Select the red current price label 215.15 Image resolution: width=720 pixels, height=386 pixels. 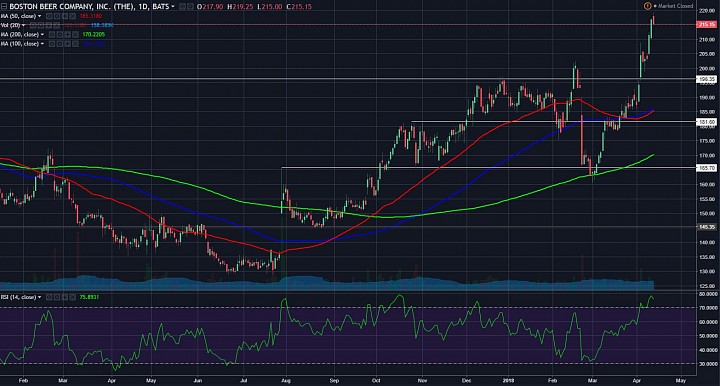[706, 24]
